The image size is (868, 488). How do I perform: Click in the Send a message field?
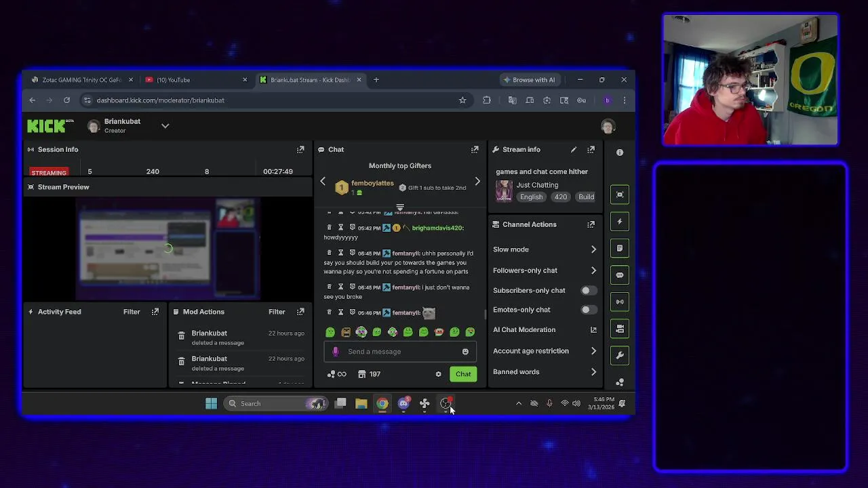coord(400,352)
